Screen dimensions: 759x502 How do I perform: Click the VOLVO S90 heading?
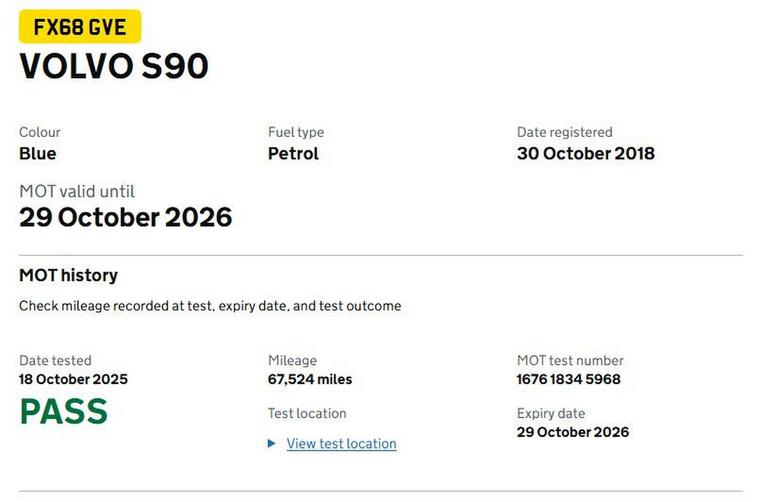click(x=114, y=66)
